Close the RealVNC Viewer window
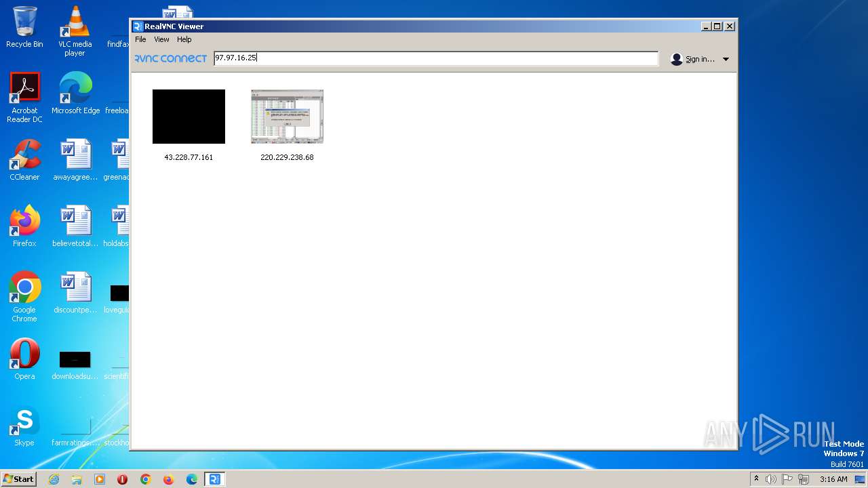 tap(730, 26)
